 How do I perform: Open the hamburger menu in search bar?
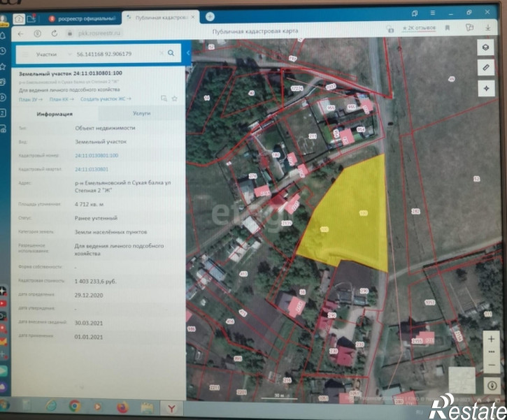coord(25,55)
